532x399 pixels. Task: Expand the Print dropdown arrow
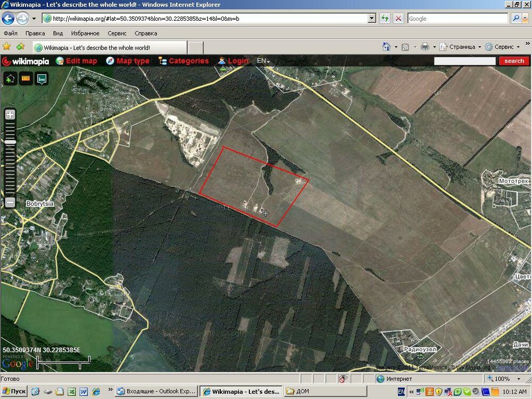[x=434, y=47]
